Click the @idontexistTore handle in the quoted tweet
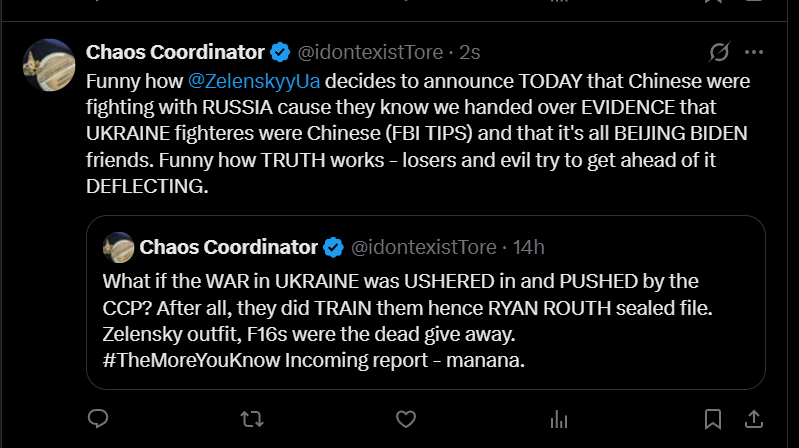799x448 pixels. [424, 246]
